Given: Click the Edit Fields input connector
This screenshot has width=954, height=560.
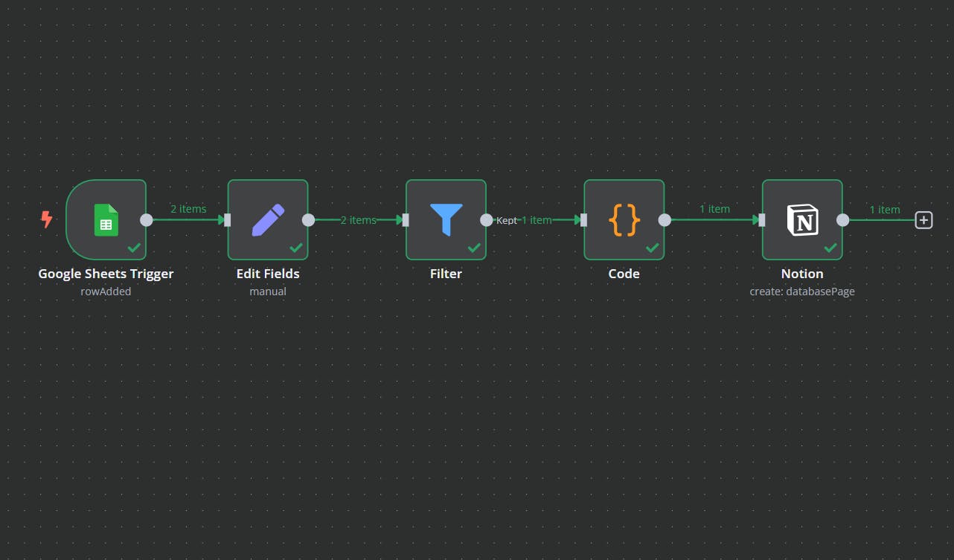Looking at the screenshot, I should click(227, 219).
